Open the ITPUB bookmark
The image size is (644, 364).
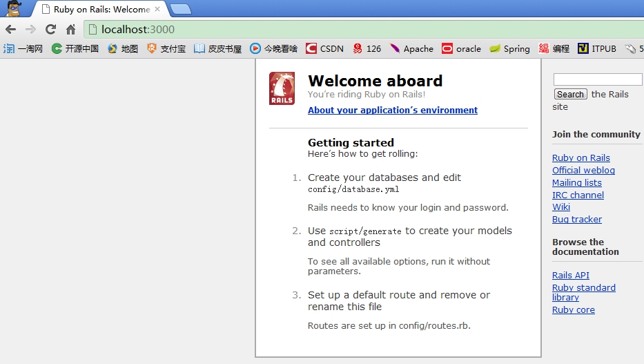click(597, 49)
